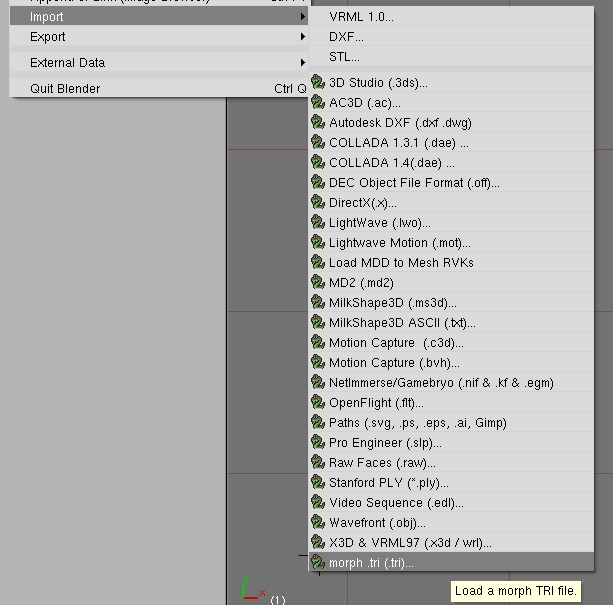Click the Python icon beside Stanford PLY

[319, 483]
